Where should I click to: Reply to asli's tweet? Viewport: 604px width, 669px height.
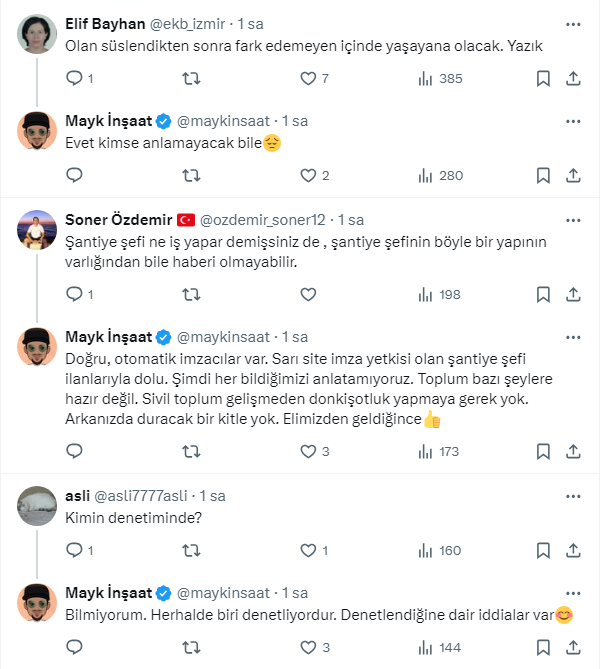pos(74,550)
